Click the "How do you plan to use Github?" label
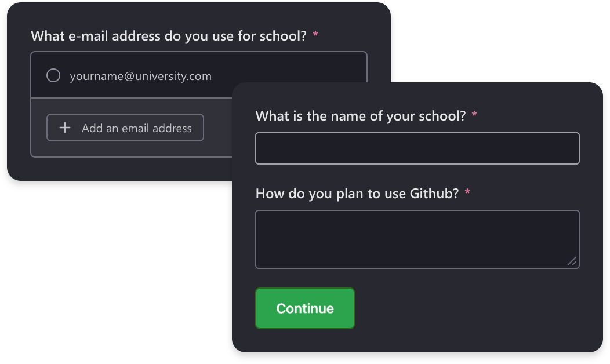 tap(357, 194)
